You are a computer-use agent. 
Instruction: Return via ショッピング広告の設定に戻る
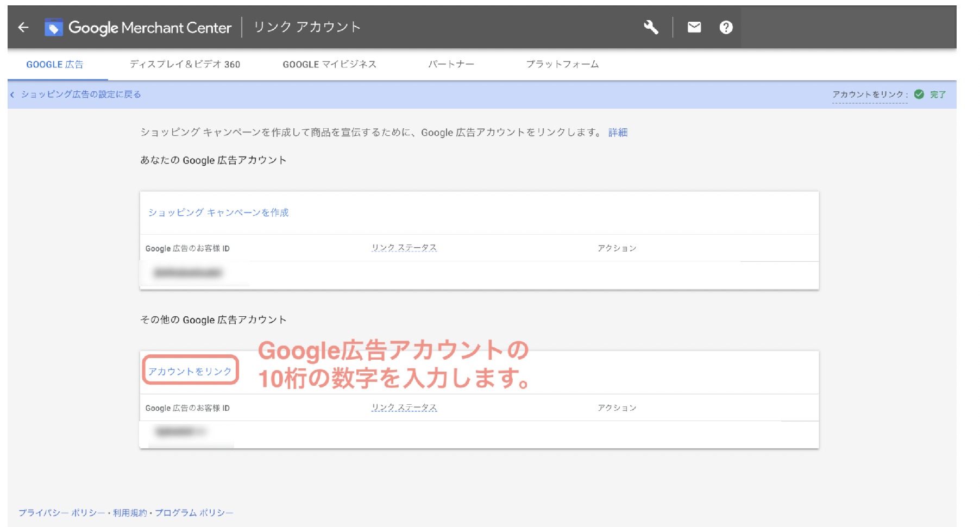click(81, 94)
